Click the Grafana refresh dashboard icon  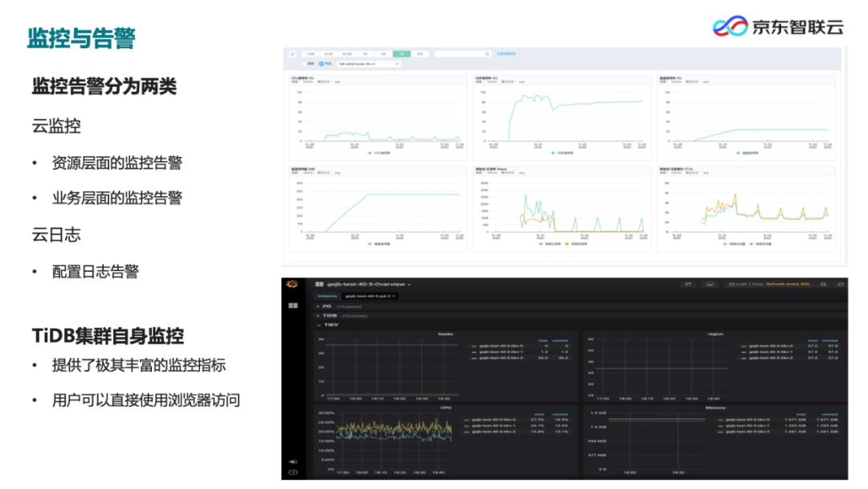pyautogui.click(x=841, y=284)
